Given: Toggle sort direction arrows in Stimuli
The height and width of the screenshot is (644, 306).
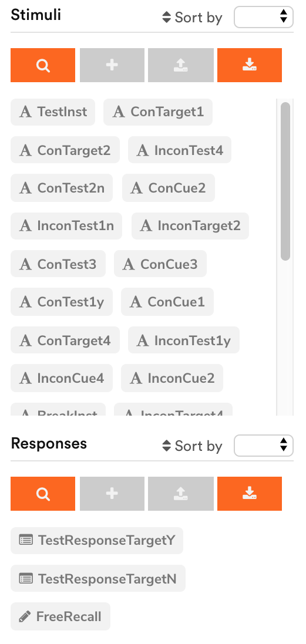Looking at the screenshot, I should click(x=166, y=17).
